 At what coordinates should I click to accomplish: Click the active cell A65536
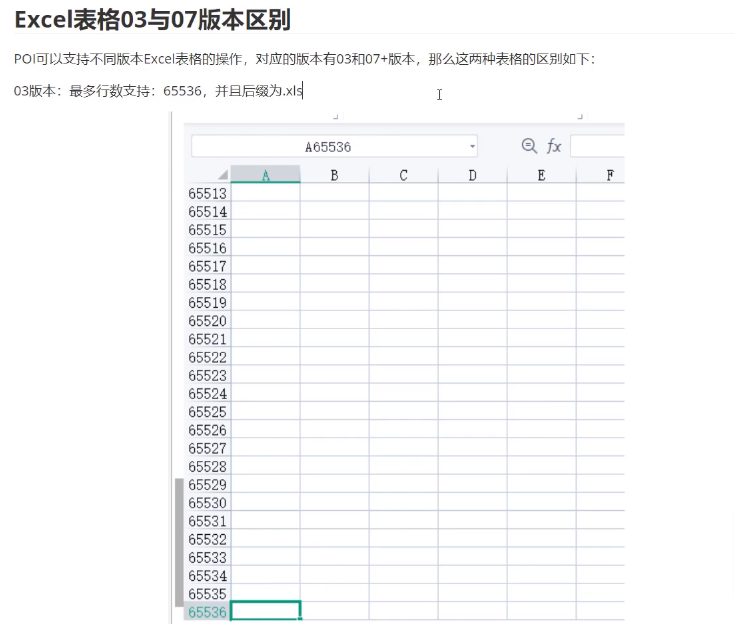pos(265,611)
